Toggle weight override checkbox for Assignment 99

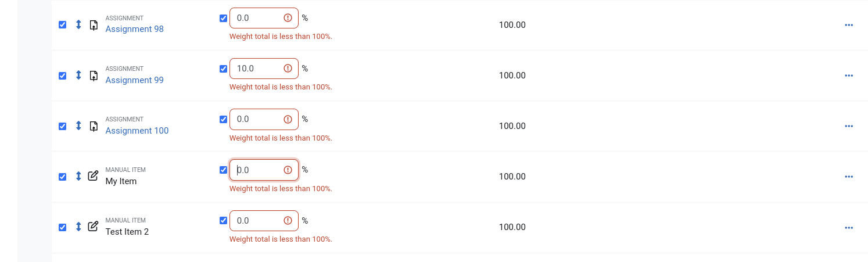tap(224, 69)
